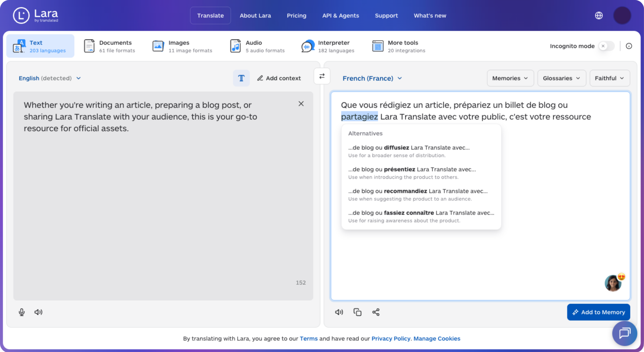Open the Faithful style dropdown

[610, 78]
